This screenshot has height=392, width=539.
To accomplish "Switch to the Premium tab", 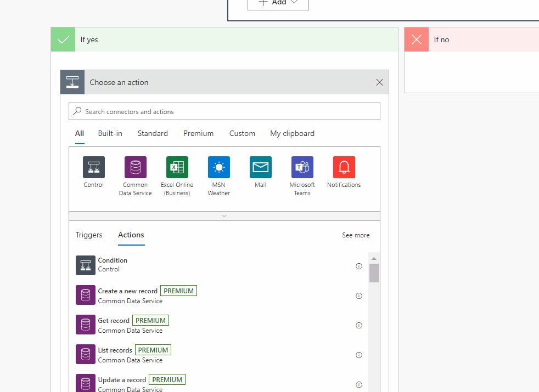I will click(x=198, y=133).
